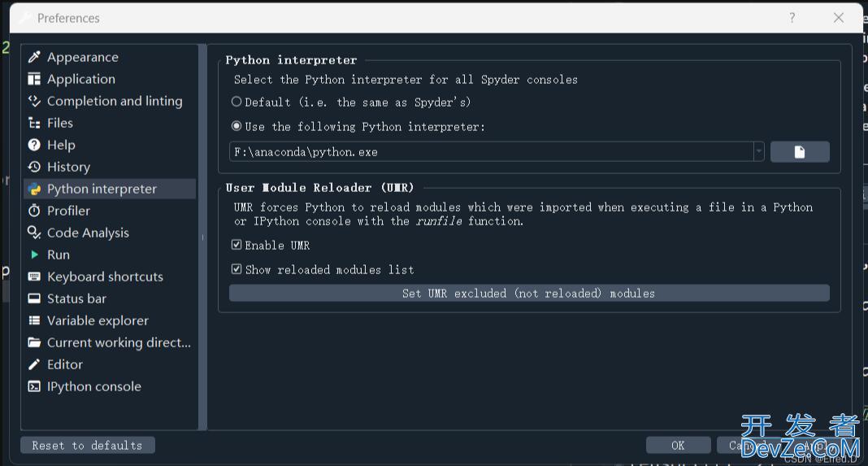Click the Completion and linting icon

coord(34,101)
